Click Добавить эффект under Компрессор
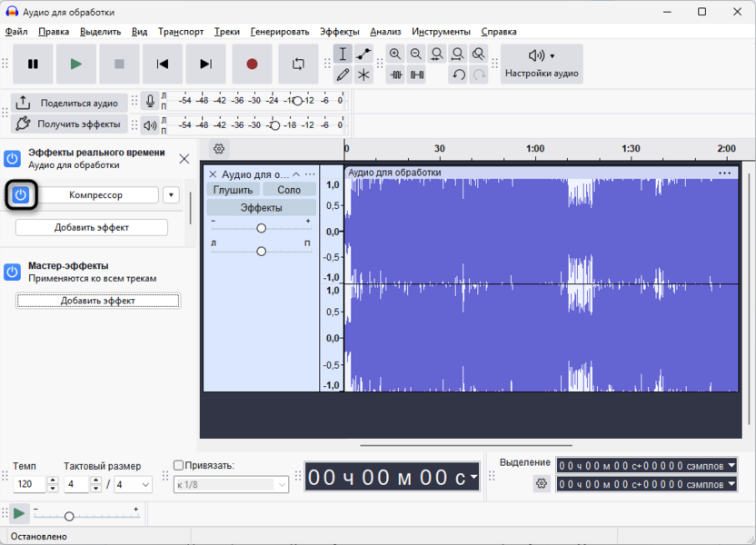 tap(92, 227)
